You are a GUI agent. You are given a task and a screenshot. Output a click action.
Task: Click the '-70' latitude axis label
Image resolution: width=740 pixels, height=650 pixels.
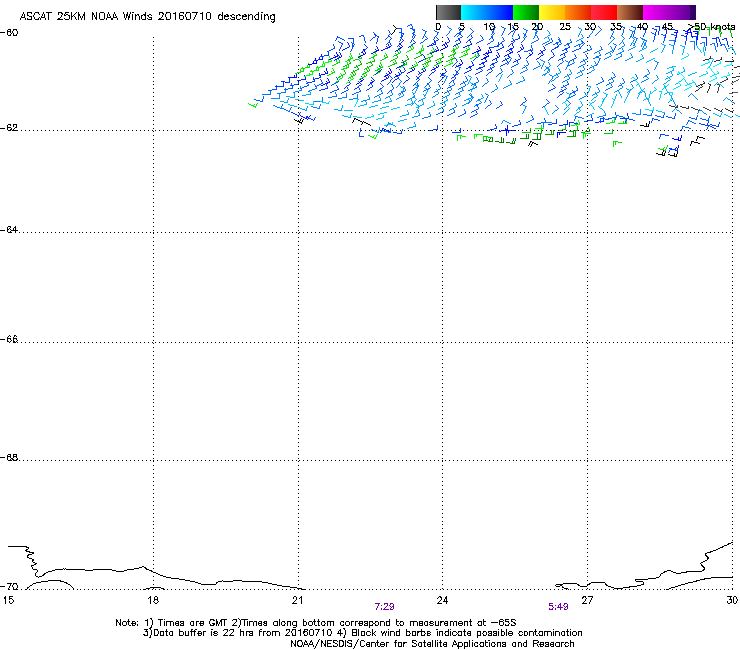point(9,587)
